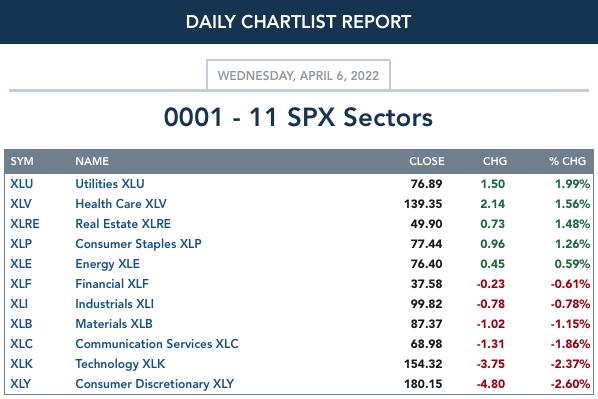598x399 pixels.
Task: Sort table by SYM column header
Action: pos(22,161)
